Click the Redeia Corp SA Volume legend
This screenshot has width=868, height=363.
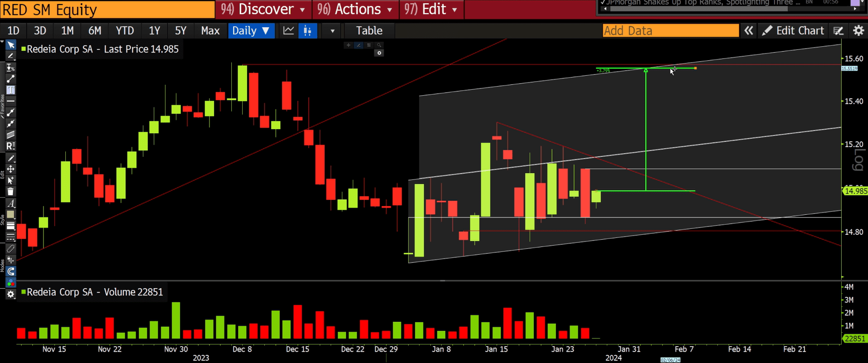point(93,292)
